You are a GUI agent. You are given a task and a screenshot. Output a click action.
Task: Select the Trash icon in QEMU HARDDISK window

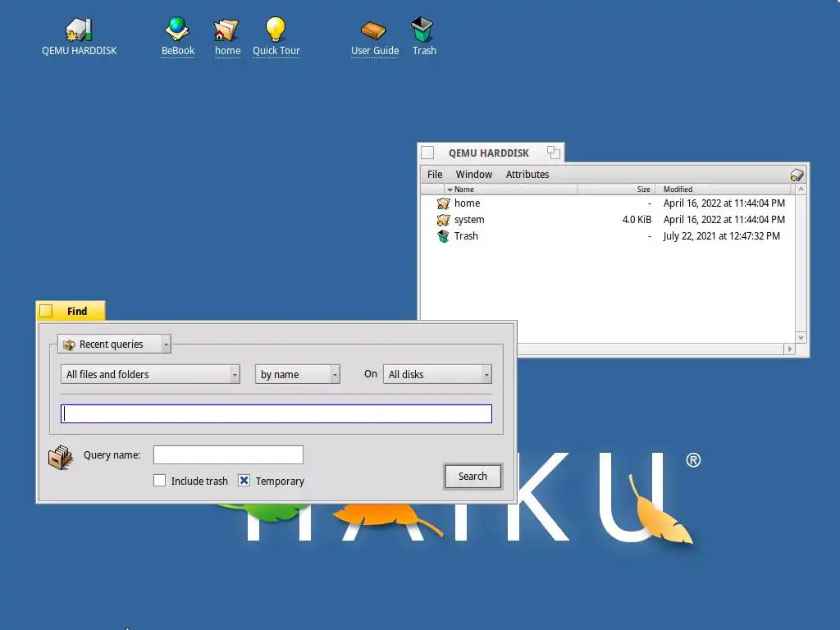pos(444,236)
